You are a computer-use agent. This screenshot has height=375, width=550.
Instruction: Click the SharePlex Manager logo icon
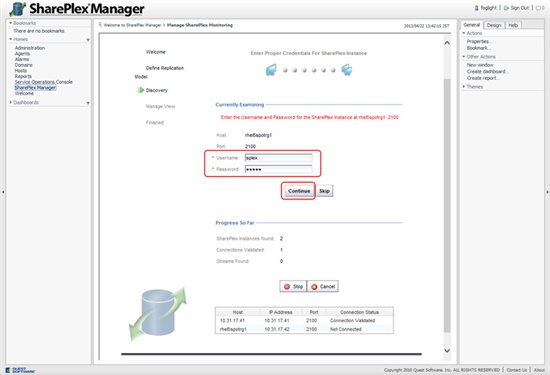(18, 9)
